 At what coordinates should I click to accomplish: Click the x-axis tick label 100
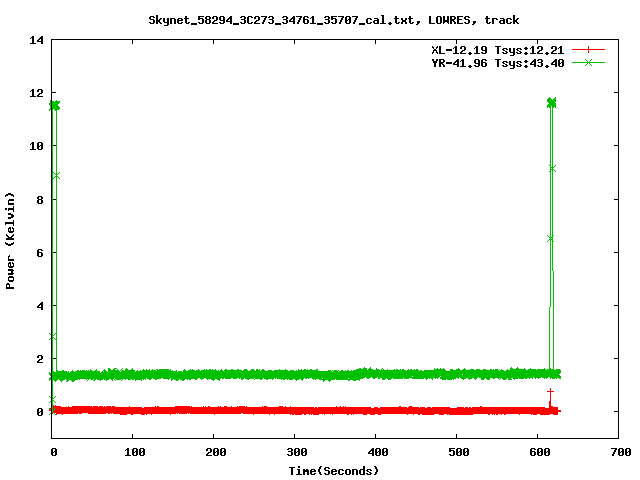[134, 452]
